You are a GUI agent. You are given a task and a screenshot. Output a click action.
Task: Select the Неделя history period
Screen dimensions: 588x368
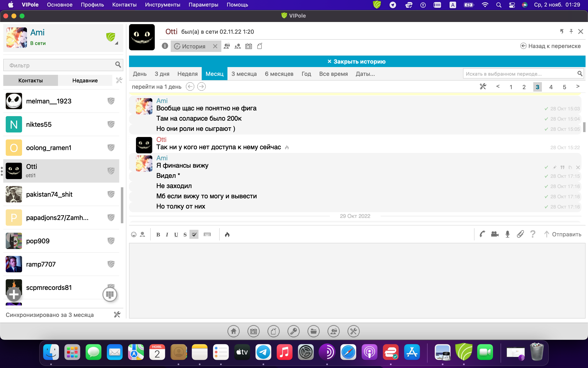pyautogui.click(x=187, y=74)
